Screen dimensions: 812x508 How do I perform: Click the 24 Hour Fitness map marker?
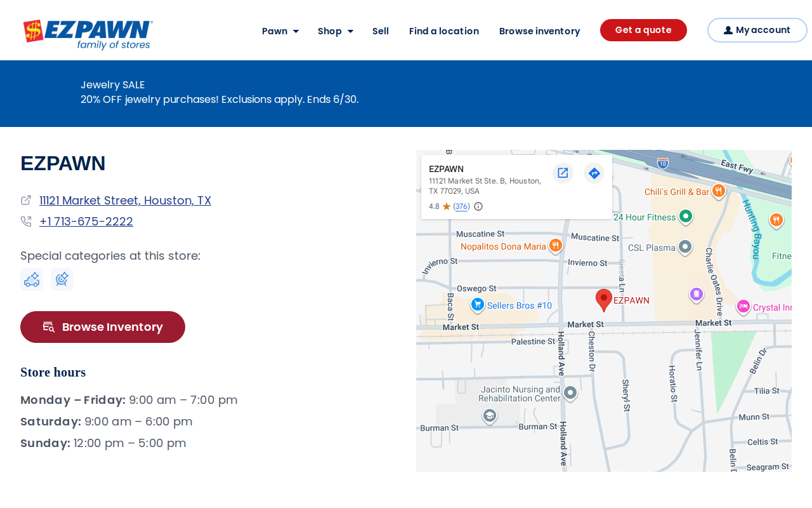pos(685,217)
